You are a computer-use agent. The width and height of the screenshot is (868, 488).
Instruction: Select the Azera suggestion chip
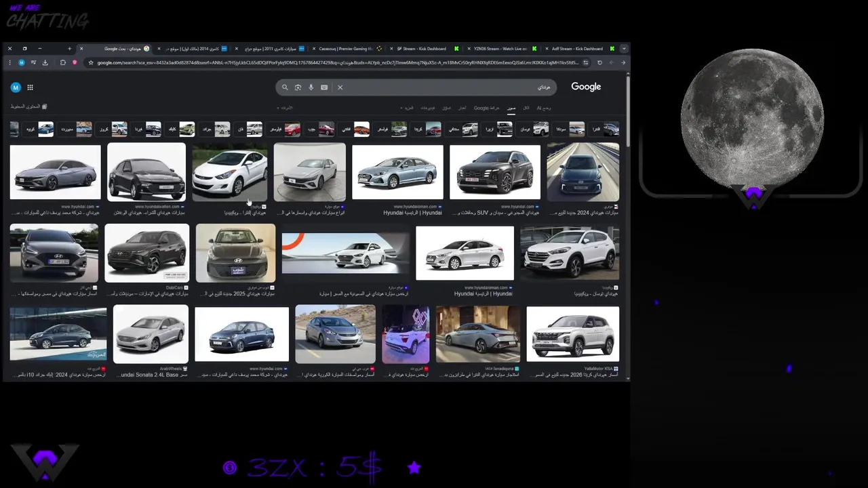(x=497, y=129)
